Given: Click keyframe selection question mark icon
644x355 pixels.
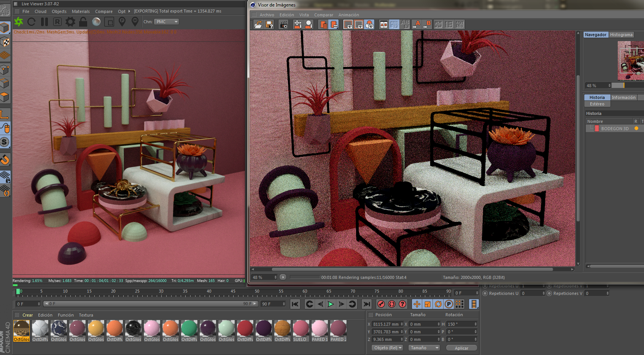Looking at the screenshot, I should pyautogui.click(x=402, y=304).
